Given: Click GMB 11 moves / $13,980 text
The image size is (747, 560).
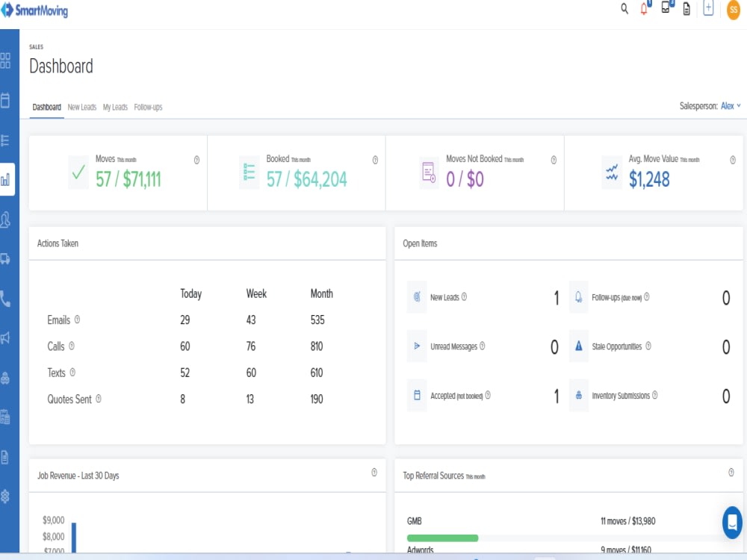Looking at the screenshot, I should coord(628,521).
